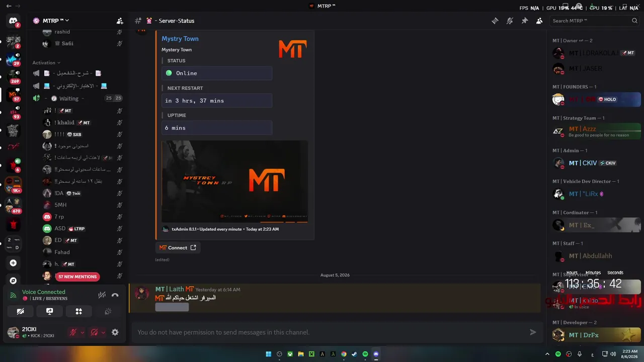Open Google Chrome from the taskbar
644x362 pixels.
344,354
